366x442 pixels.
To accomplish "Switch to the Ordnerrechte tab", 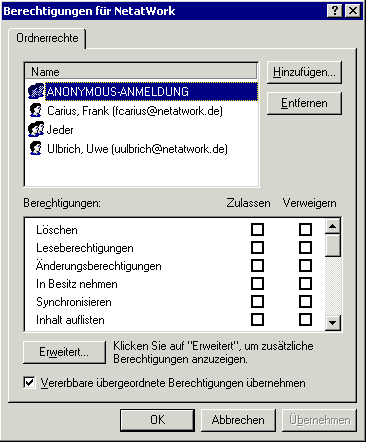I will click(47, 38).
